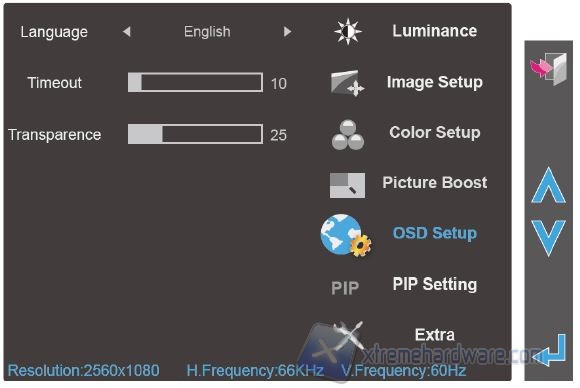This screenshot has width=580, height=388.
Task: Click the blue enter arrow icon
Action: pos(551,350)
